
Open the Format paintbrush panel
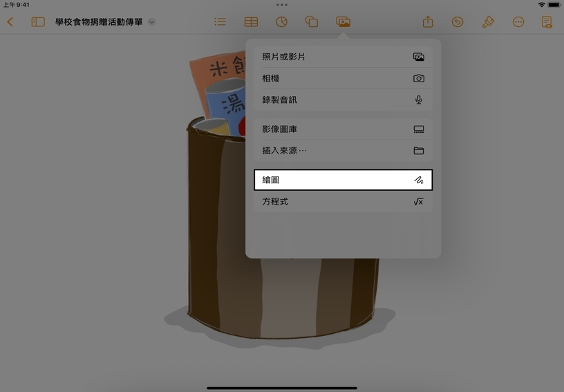[488, 22]
